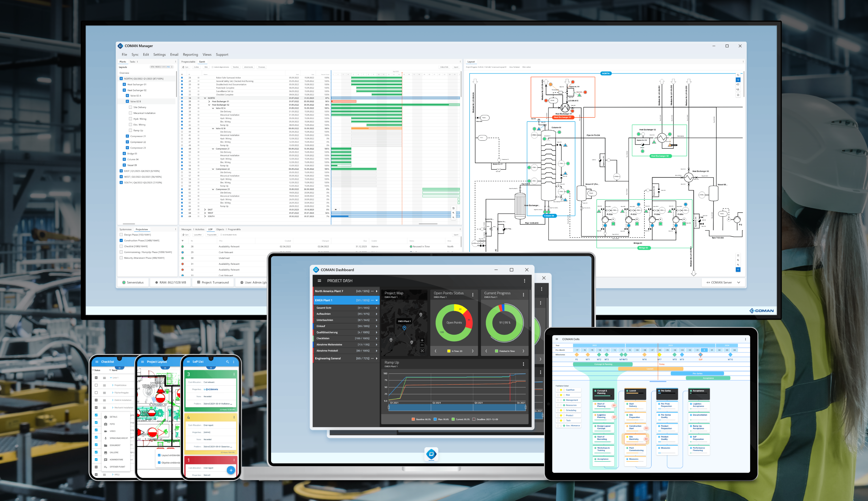Expand the EAST row in Gantt table
The height and width of the screenshot is (501, 868).
point(205,210)
